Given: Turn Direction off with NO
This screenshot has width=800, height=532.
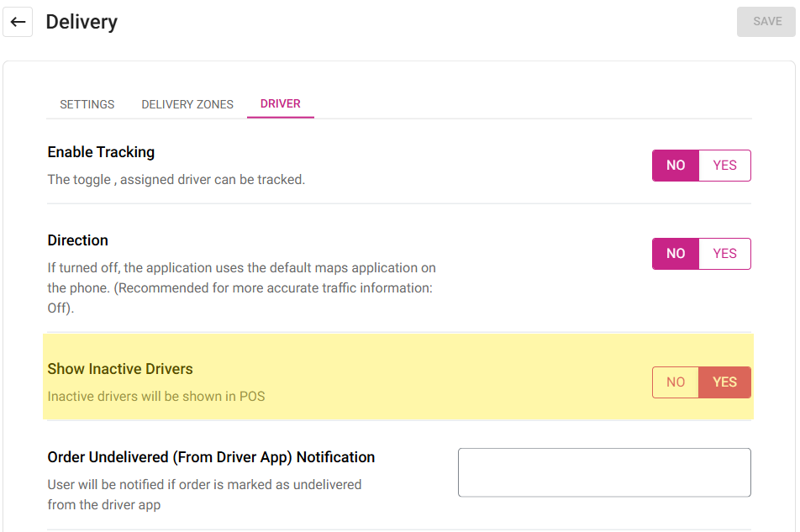Looking at the screenshot, I should coord(676,254).
